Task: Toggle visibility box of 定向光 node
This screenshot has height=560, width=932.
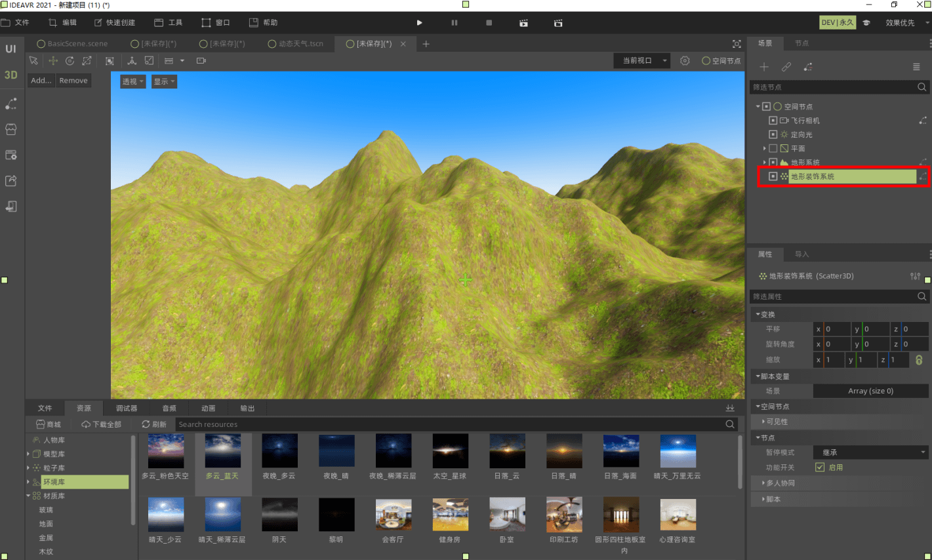Action: pos(773,134)
